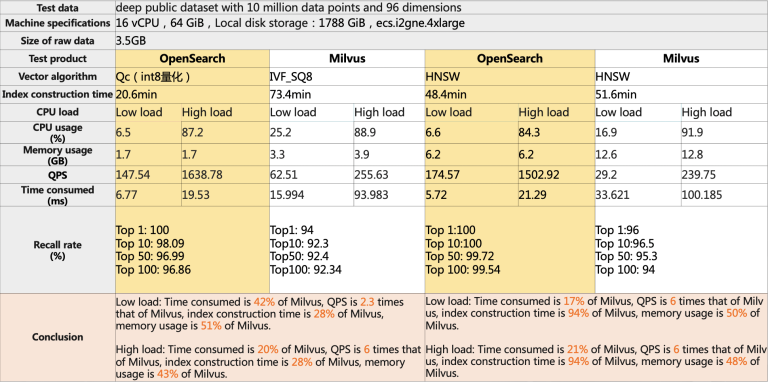Click the 'Machine specifications' row label

[x=58, y=23]
